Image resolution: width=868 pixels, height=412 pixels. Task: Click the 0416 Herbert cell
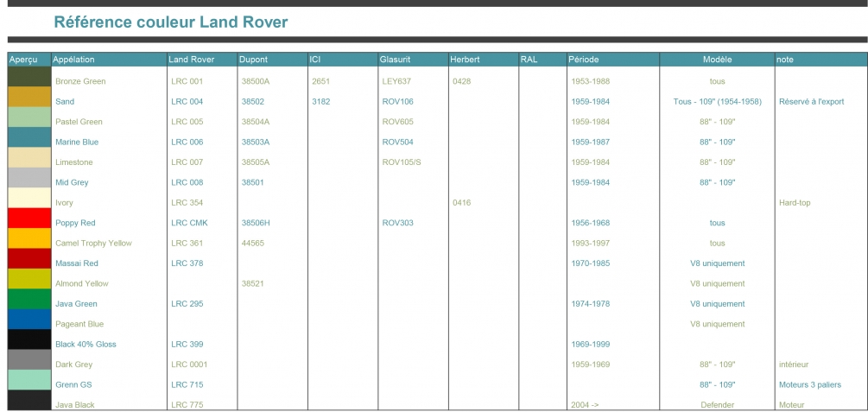point(462,203)
